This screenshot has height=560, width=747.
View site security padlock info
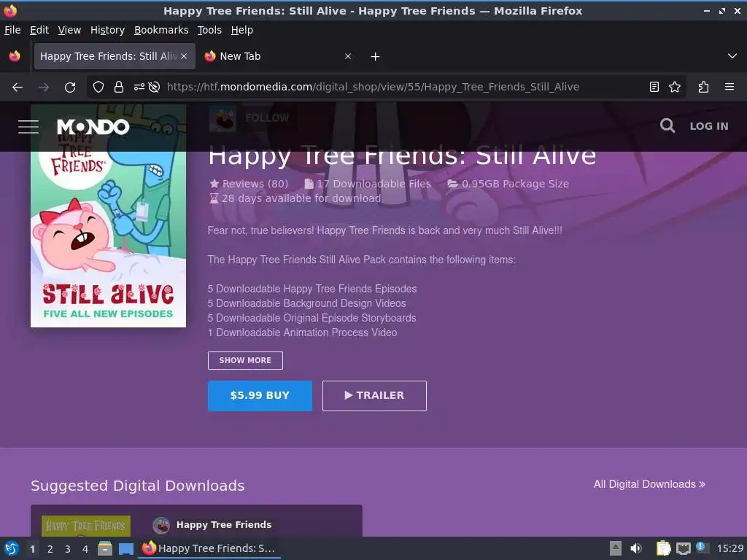pyautogui.click(x=119, y=87)
